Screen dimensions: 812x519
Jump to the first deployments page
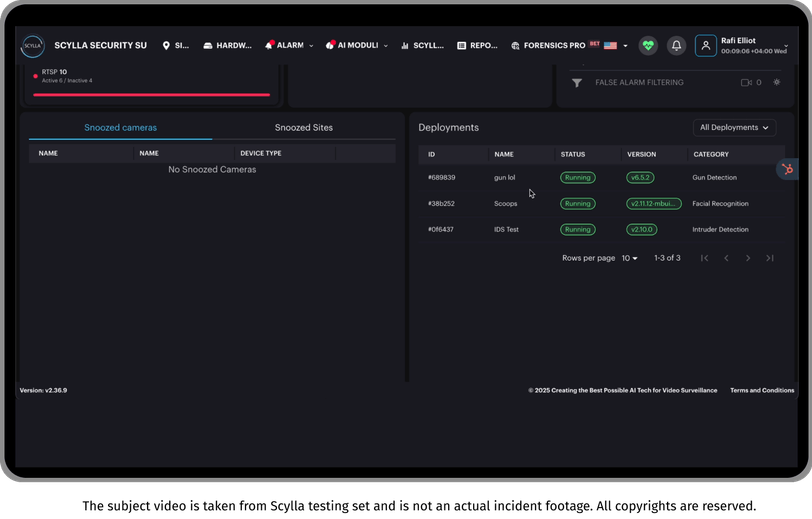pyautogui.click(x=704, y=258)
